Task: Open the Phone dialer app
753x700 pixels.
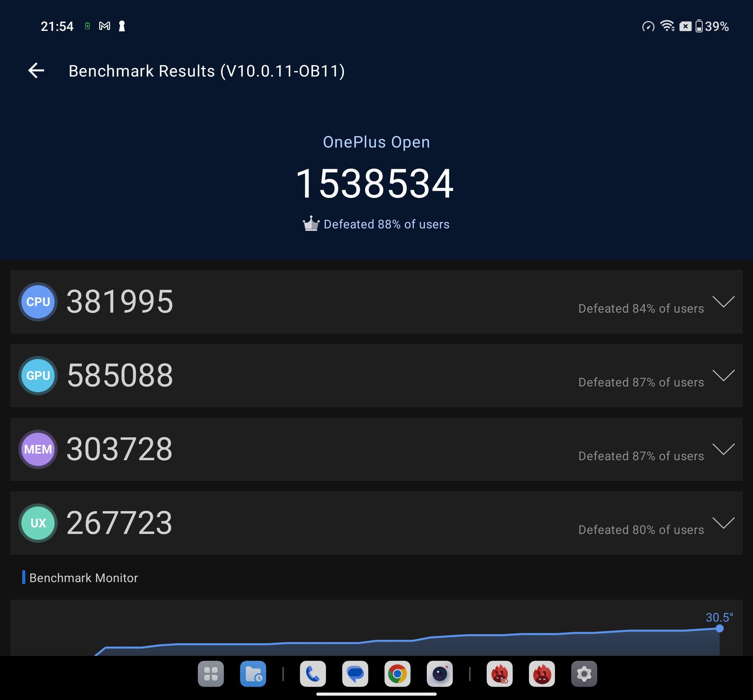Action: [313, 674]
